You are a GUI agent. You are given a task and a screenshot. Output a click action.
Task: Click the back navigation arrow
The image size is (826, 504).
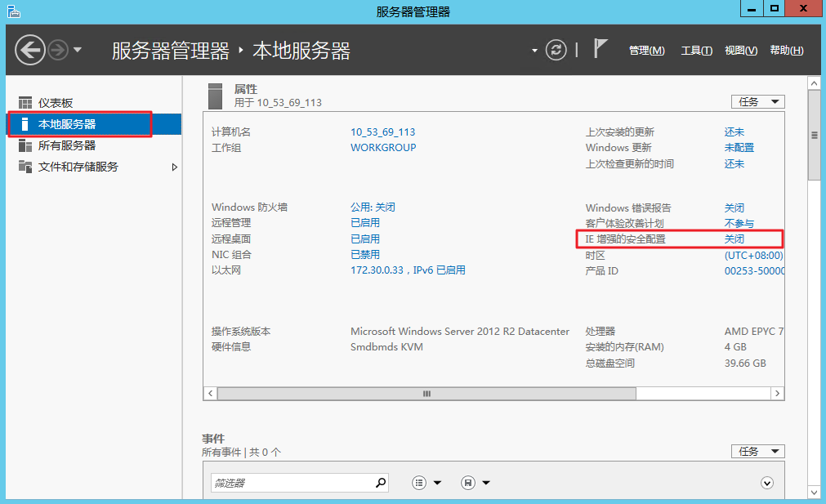(30, 50)
